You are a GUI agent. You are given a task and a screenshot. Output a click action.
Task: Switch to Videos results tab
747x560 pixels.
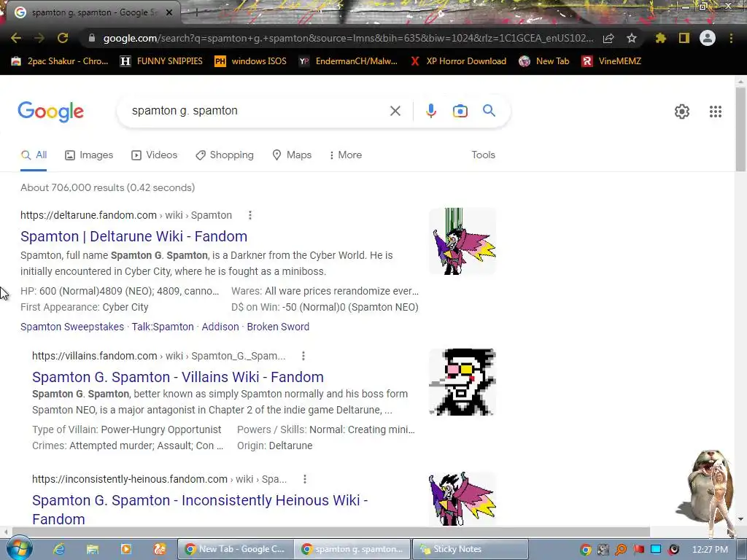click(155, 155)
